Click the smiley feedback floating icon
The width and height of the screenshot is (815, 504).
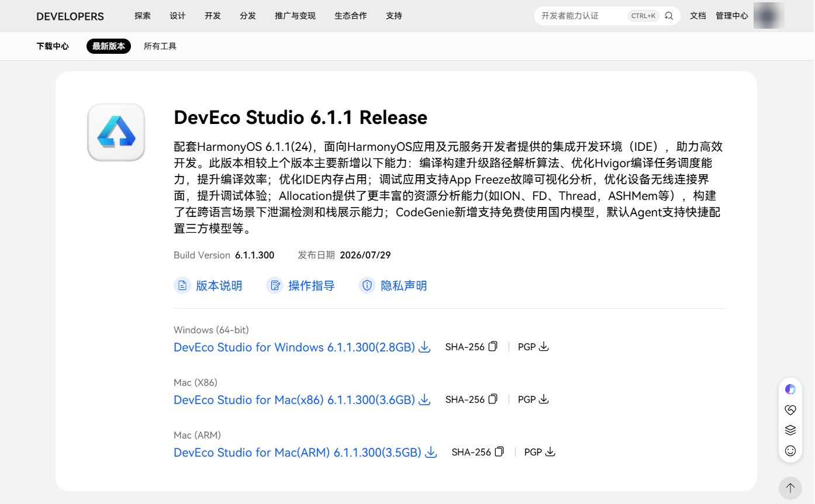click(x=790, y=451)
